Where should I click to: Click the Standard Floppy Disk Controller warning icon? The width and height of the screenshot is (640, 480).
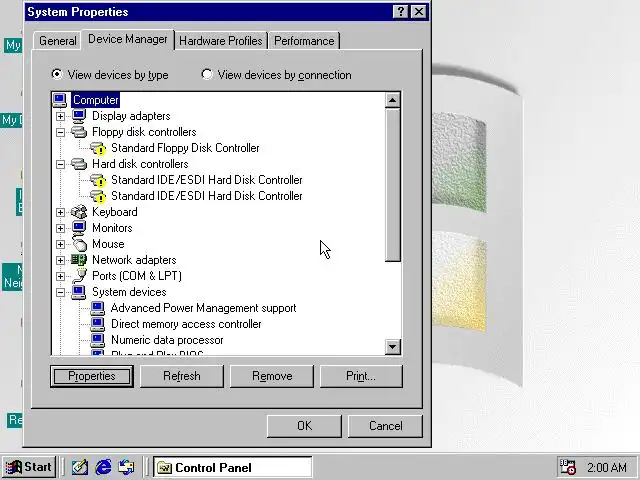pos(98,148)
